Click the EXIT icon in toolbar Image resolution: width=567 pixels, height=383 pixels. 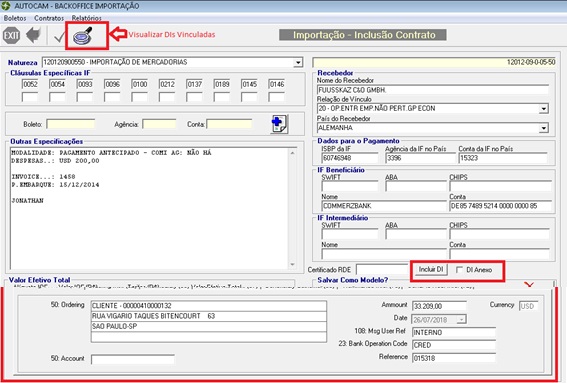click(x=11, y=35)
